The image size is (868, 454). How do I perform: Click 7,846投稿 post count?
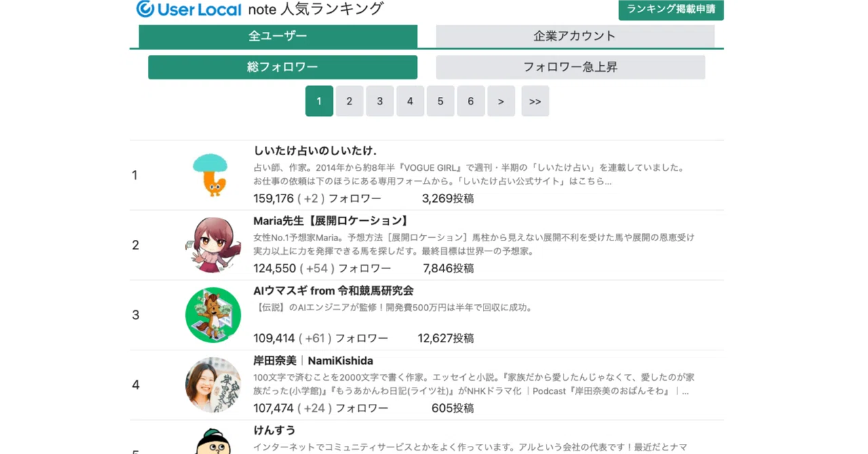click(x=448, y=268)
